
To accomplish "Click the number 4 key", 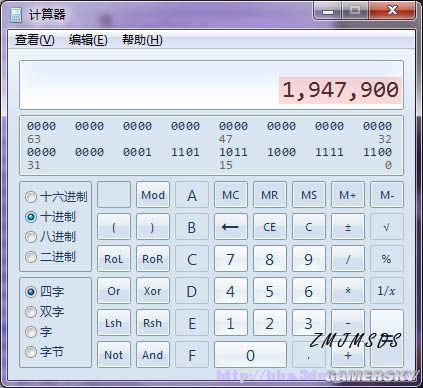I will pyautogui.click(x=231, y=291).
